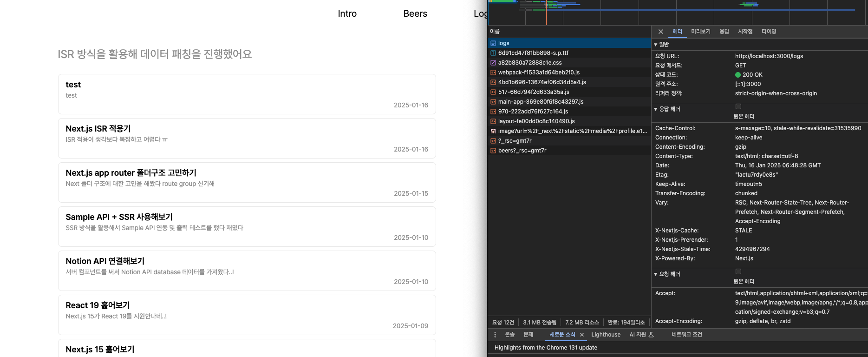Viewport: 868px width, 357px height.
Task: Select the ?_rsc=gmt7r request row
Action: point(569,141)
